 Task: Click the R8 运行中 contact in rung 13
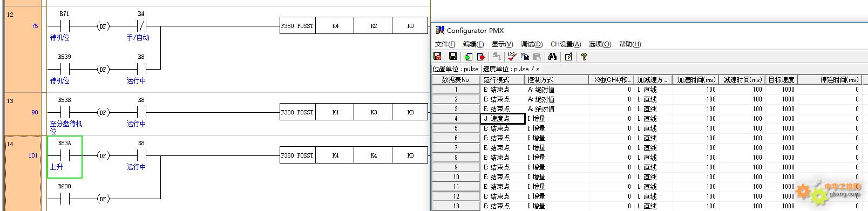tap(141, 112)
